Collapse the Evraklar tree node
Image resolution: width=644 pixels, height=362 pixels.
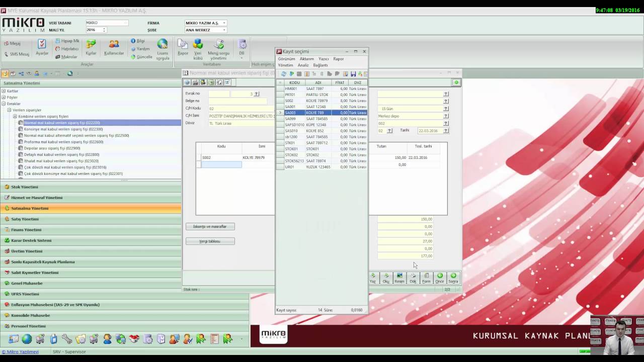[4, 104]
